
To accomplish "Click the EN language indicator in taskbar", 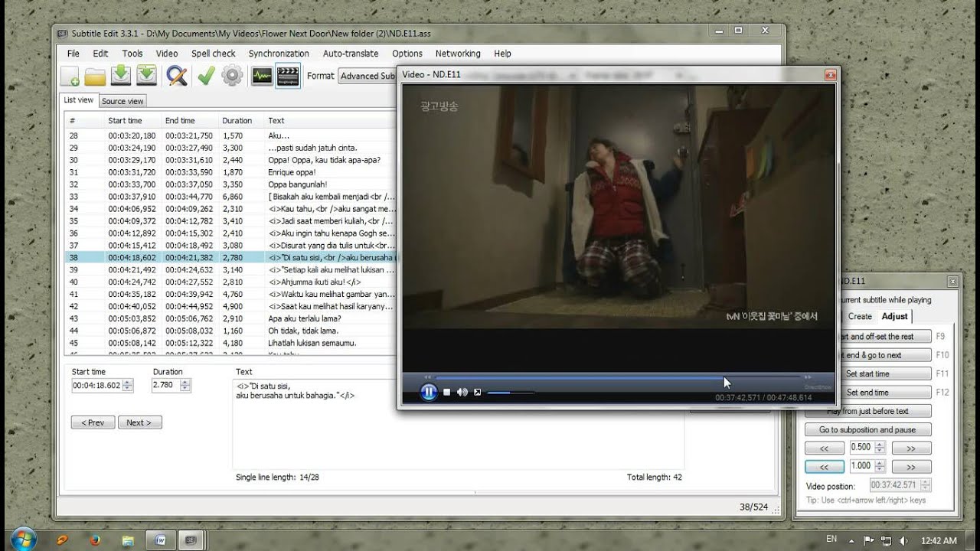I will point(831,540).
